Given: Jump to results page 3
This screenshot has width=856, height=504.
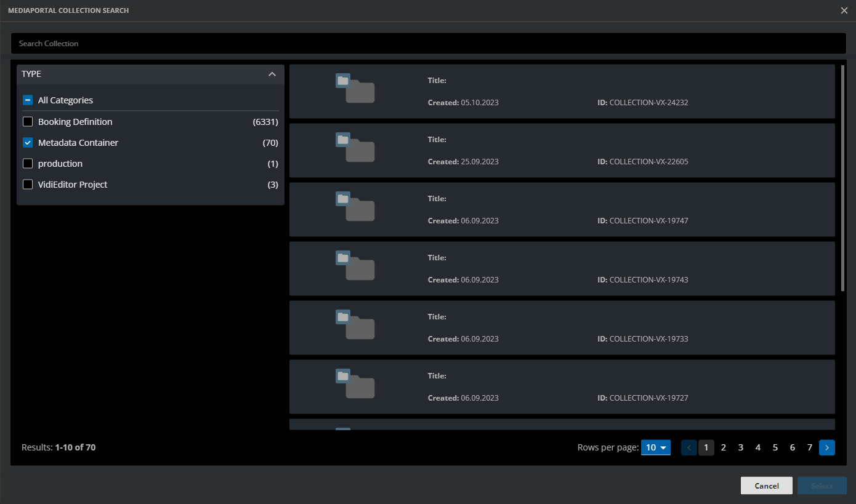Looking at the screenshot, I should [740, 447].
